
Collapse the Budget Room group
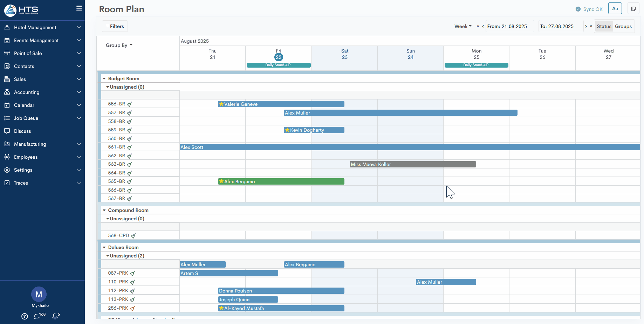(x=104, y=78)
